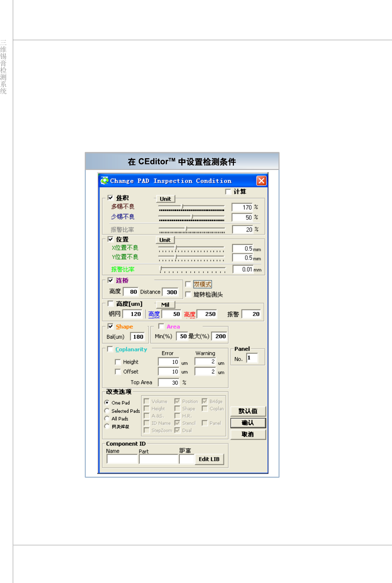This screenshot has height=583, width=392.
Task: Toggle the Shape checkbox
Action: 110,326
